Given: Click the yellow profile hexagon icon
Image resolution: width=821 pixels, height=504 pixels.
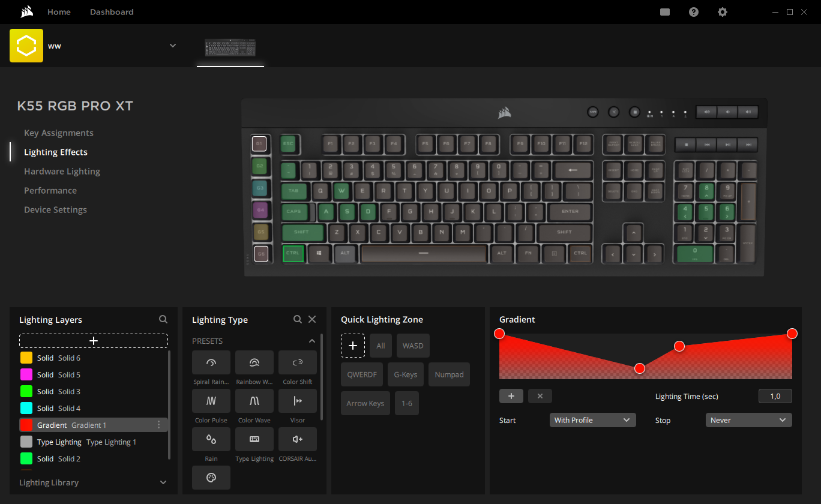Looking at the screenshot, I should click(x=26, y=46).
